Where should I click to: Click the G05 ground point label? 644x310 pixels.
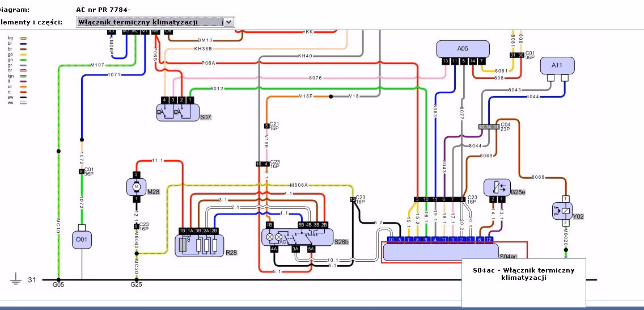58,285
